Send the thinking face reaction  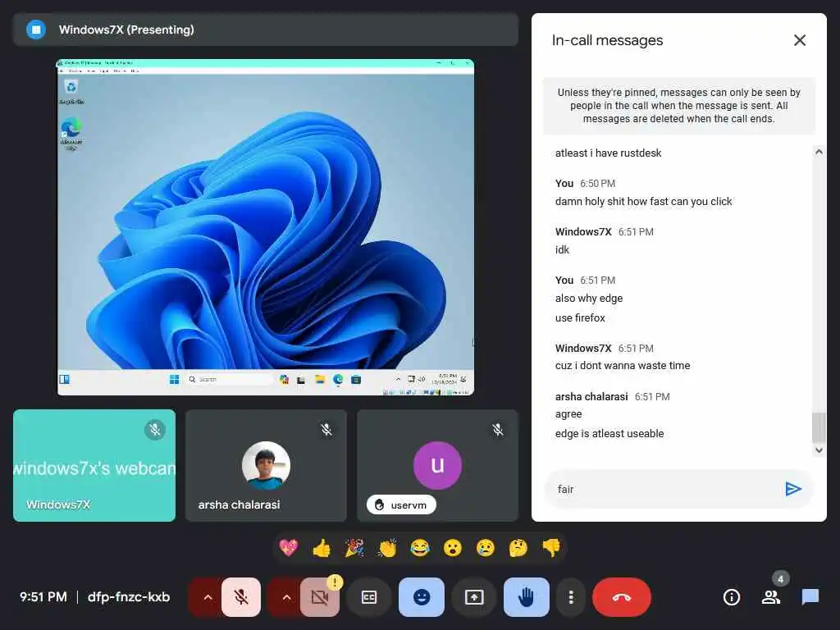point(518,547)
